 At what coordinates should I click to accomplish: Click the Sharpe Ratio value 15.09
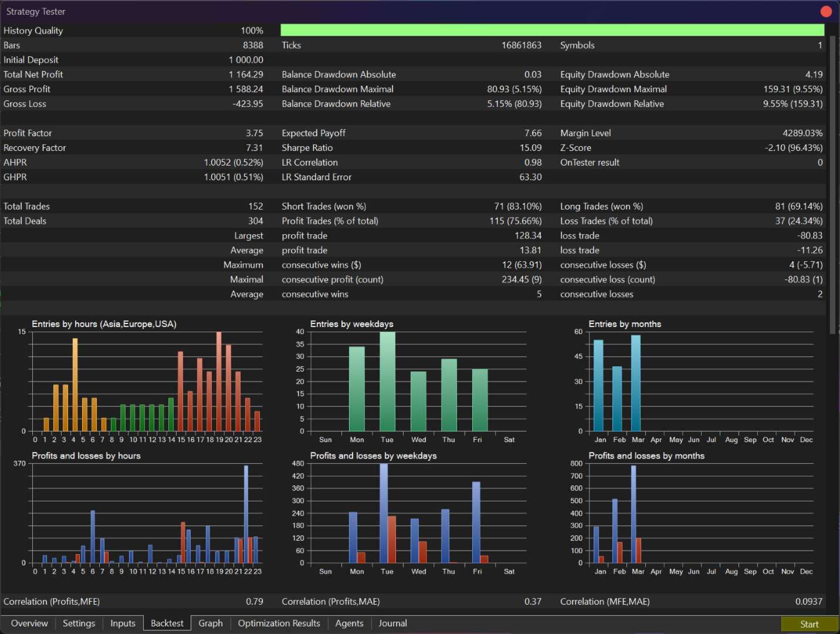[530, 148]
